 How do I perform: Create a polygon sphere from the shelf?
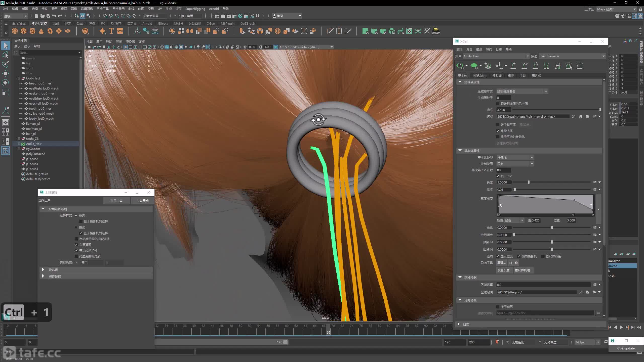coord(15,31)
